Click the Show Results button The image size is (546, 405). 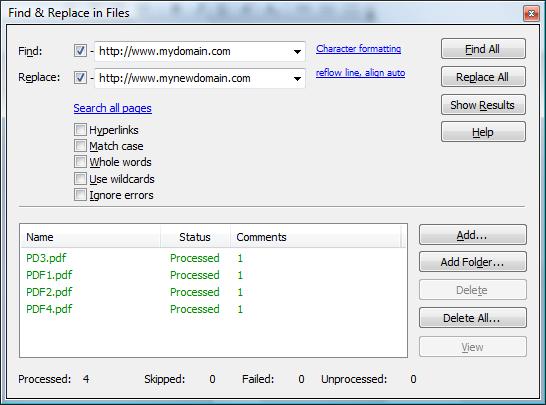[x=483, y=104]
